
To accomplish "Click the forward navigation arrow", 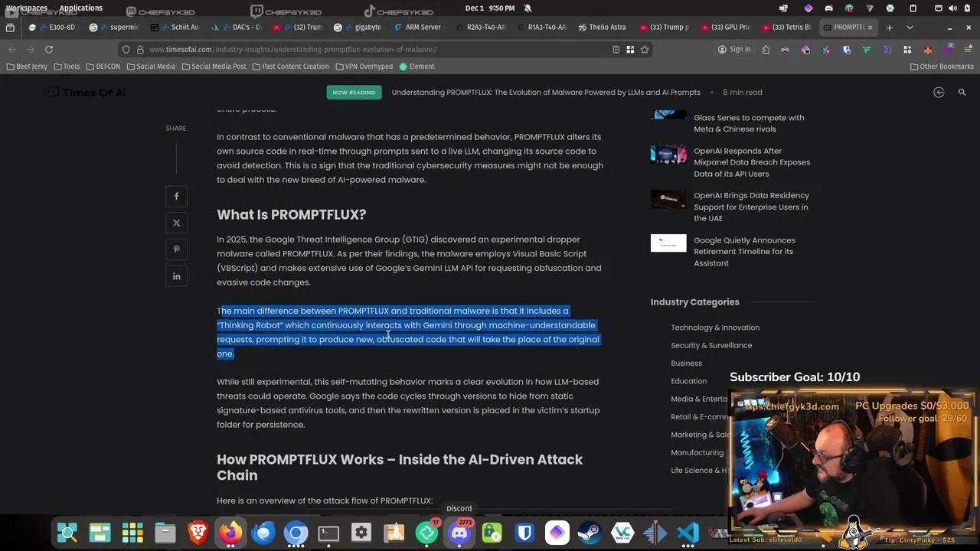I will tap(30, 50).
